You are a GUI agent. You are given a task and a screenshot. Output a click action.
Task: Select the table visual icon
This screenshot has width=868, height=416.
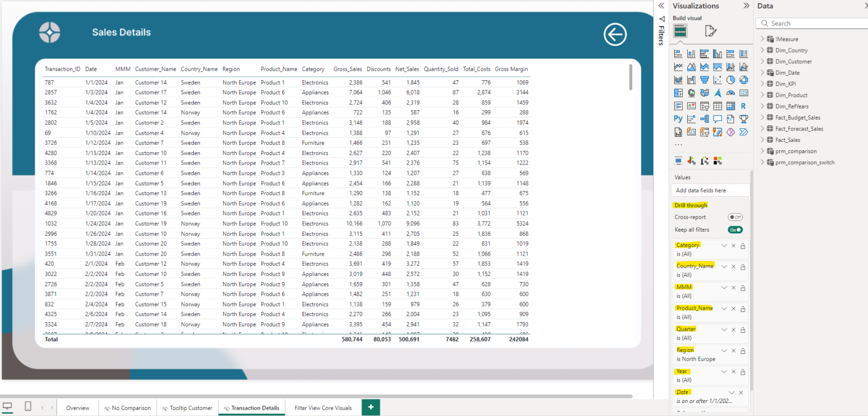(717, 105)
